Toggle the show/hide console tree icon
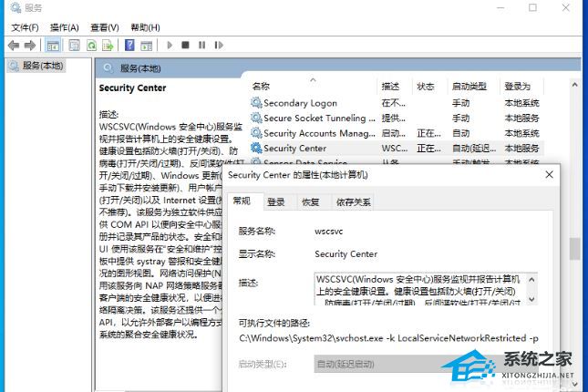The height and width of the screenshot is (392, 588). coord(53,46)
